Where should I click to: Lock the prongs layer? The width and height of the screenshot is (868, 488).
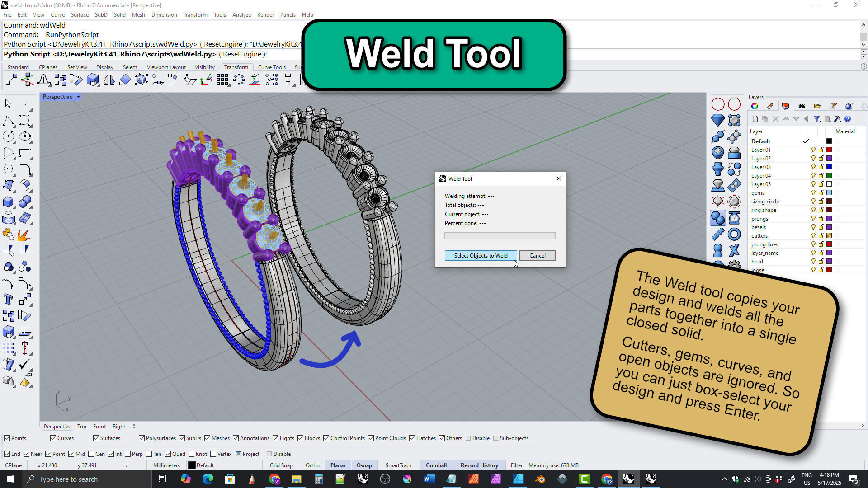821,219
